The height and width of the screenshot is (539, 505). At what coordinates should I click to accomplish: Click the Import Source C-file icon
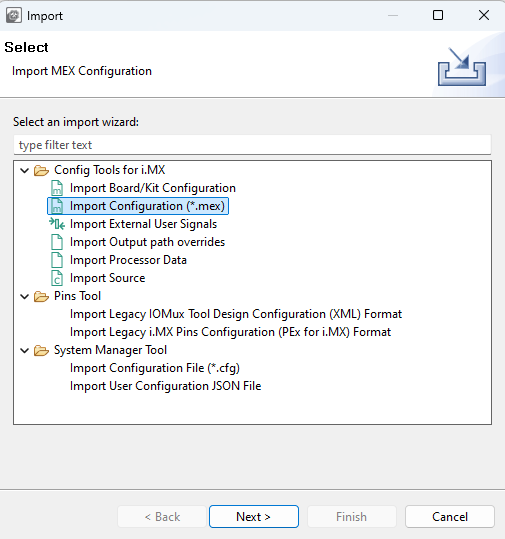pyautogui.click(x=57, y=278)
